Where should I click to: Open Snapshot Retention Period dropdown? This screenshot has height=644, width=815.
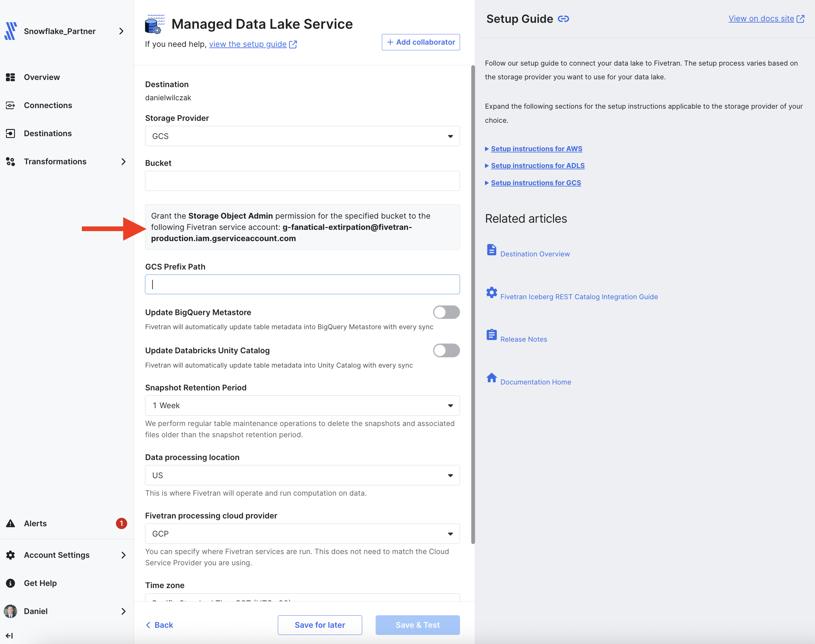pos(302,405)
